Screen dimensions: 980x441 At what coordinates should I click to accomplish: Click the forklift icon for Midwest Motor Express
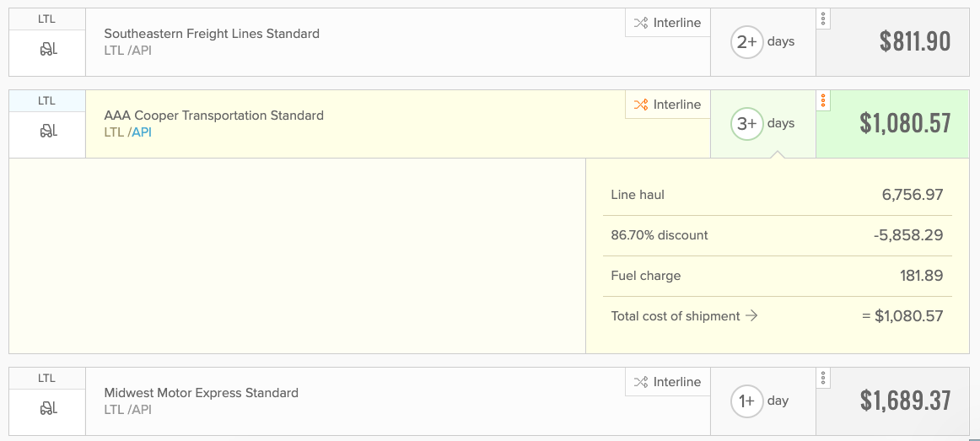click(48, 409)
